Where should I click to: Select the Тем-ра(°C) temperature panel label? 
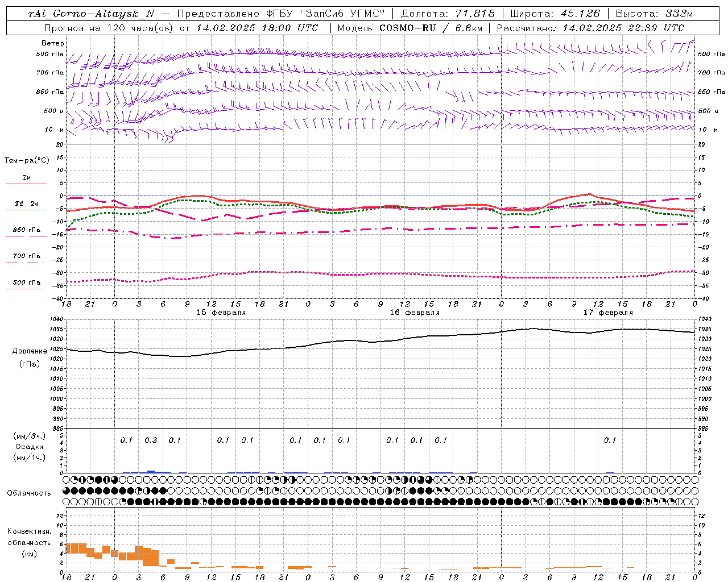(x=27, y=161)
